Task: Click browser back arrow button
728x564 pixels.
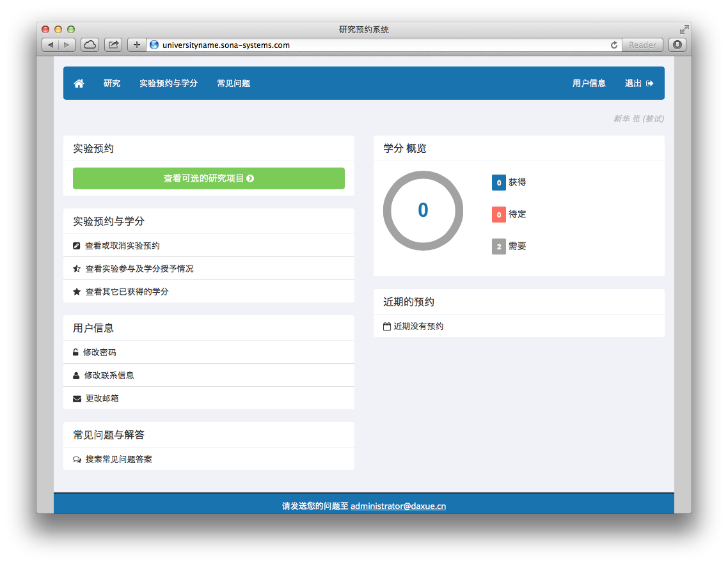Action: (x=50, y=45)
